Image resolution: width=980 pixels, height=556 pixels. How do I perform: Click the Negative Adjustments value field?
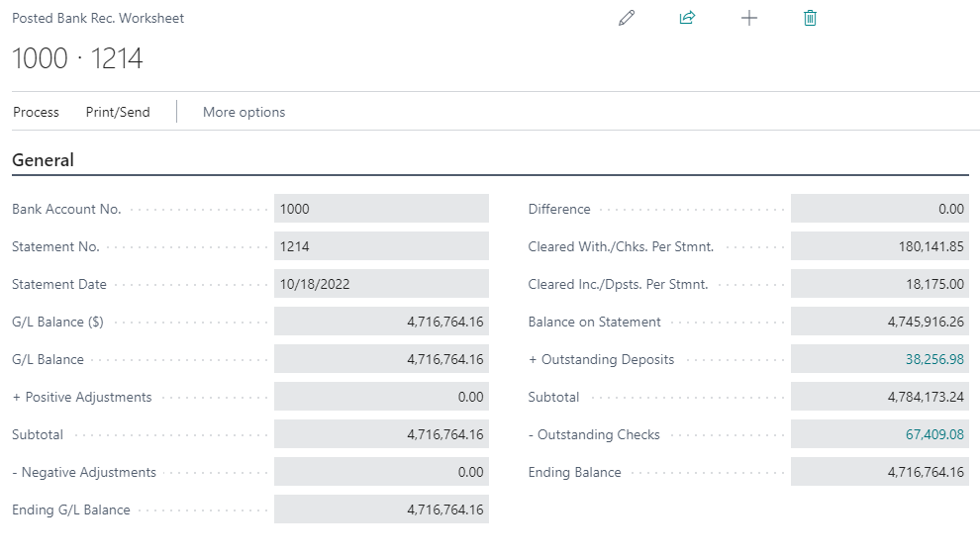(x=381, y=472)
